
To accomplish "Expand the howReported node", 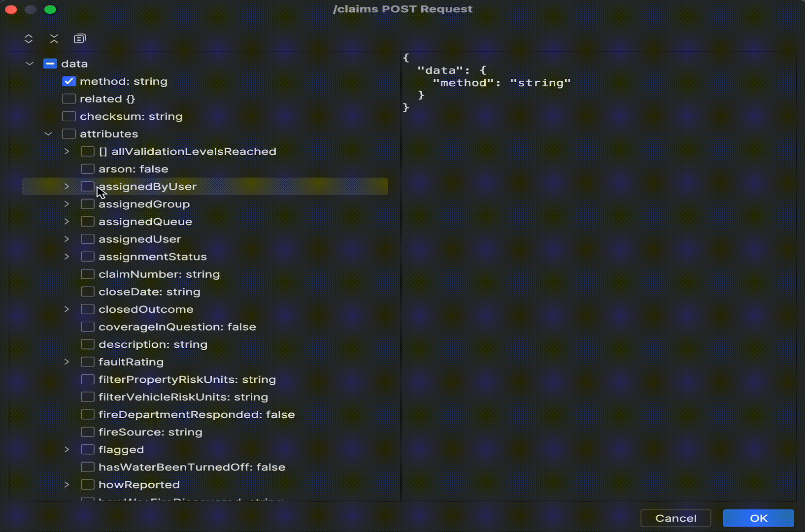I will click(x=67, y=485).
